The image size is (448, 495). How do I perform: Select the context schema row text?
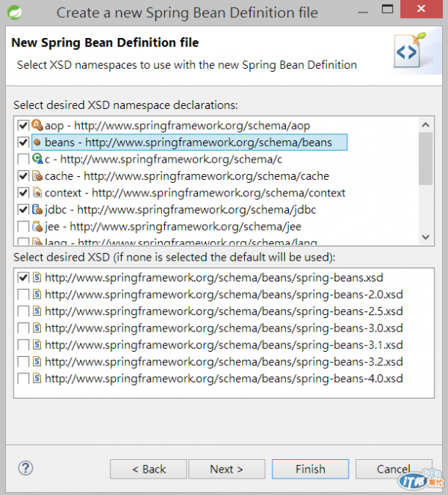195,193
